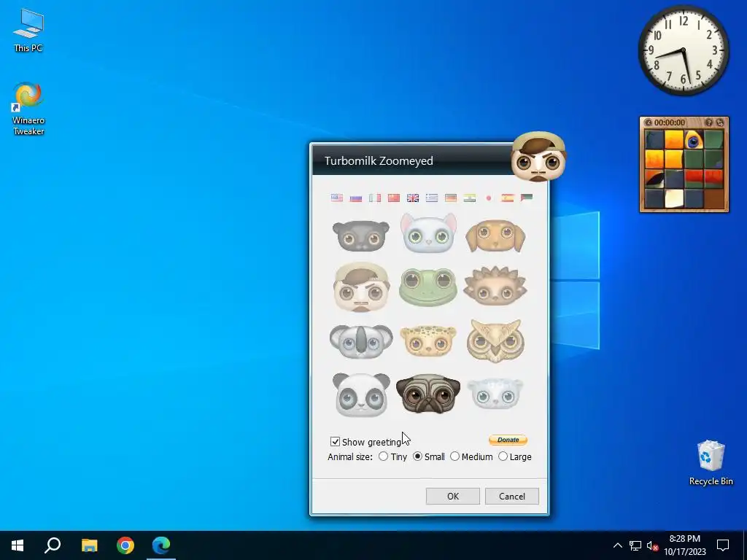747x560 pixels.
Task: Choose the Japanese flag language
Action: point(489,198)
